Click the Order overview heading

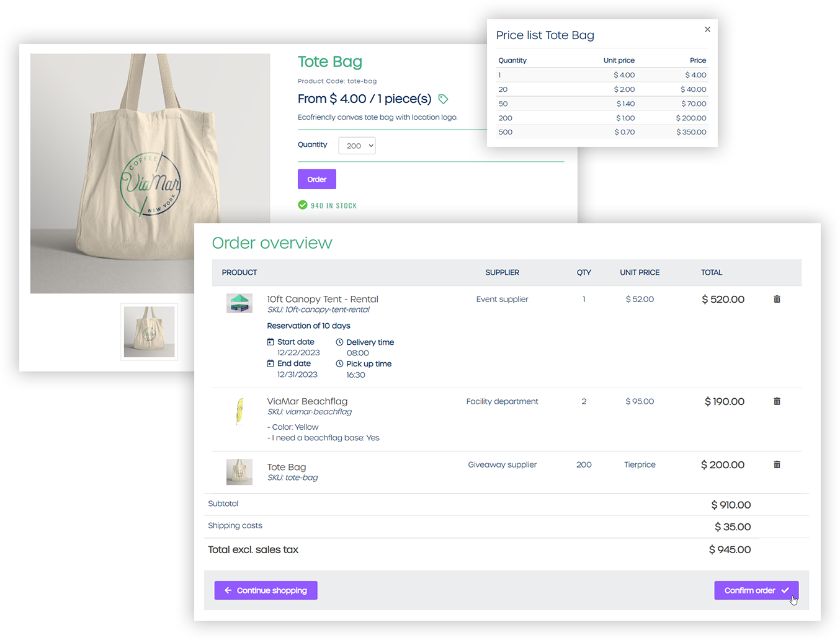point(272,242)
